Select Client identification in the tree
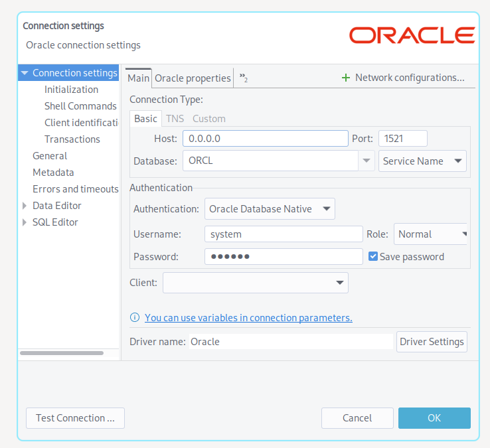 click(x=82, y=123)
